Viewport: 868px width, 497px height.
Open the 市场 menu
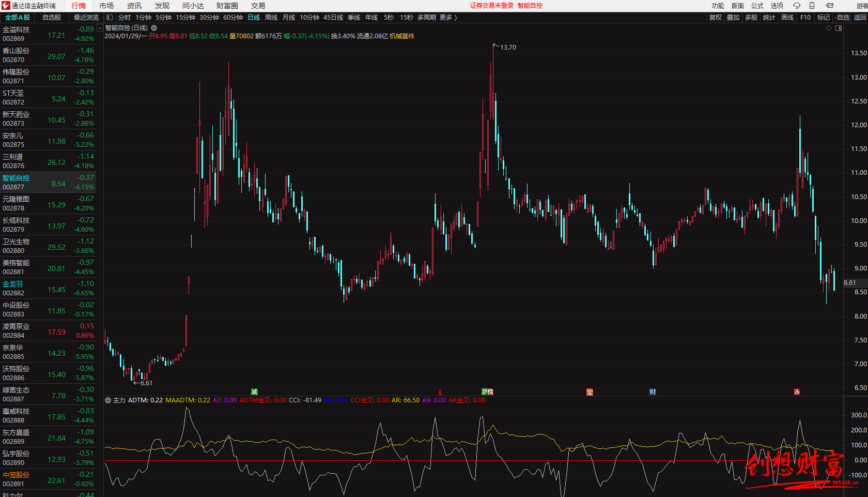click(106, 6)
